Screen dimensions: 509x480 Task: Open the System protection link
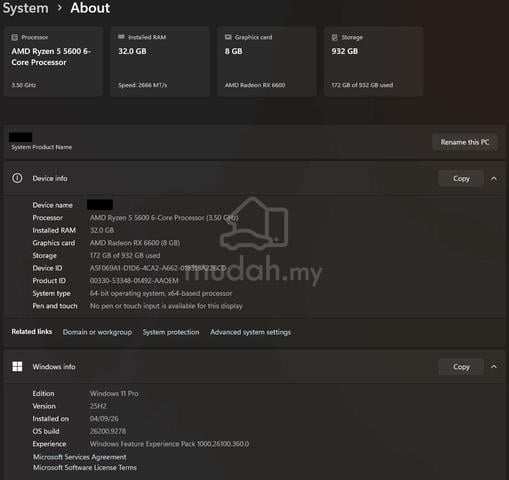(x=171, y=332)
